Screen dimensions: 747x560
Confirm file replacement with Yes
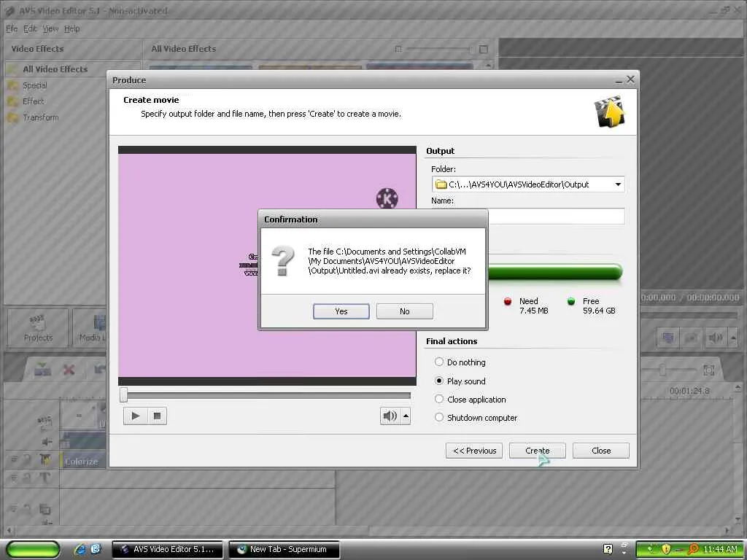[341, 311]
